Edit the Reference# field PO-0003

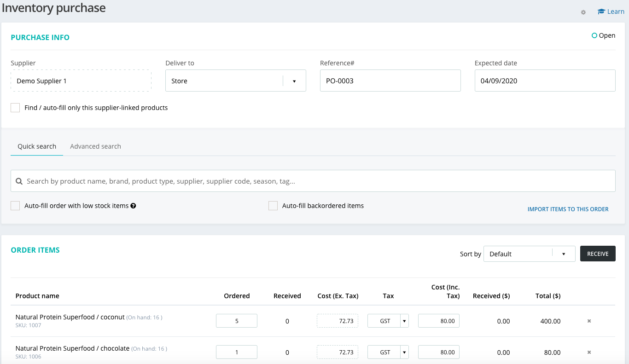[x=390, y=81]
